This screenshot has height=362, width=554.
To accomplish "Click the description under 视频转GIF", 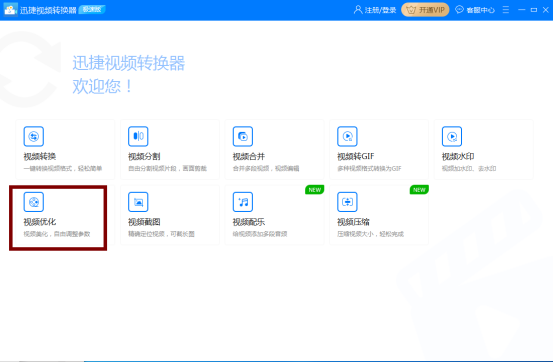I will click(x=369, y=168).
